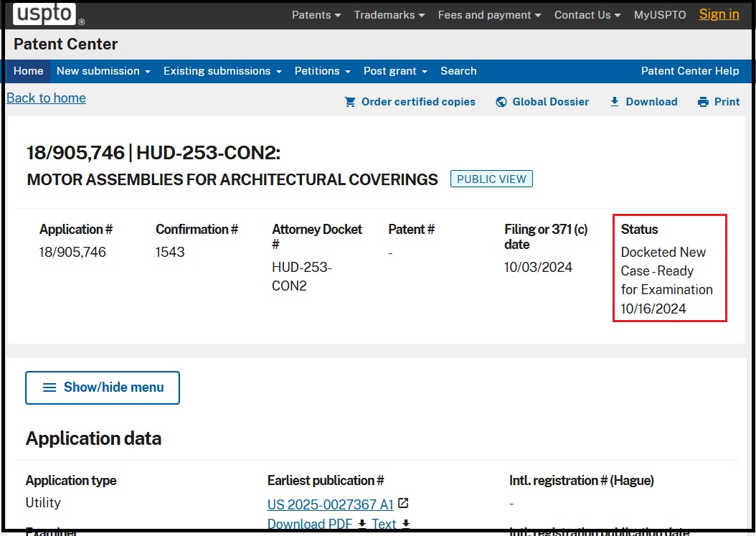
Task: Open MyUSPTO
Action: [660, 15]
